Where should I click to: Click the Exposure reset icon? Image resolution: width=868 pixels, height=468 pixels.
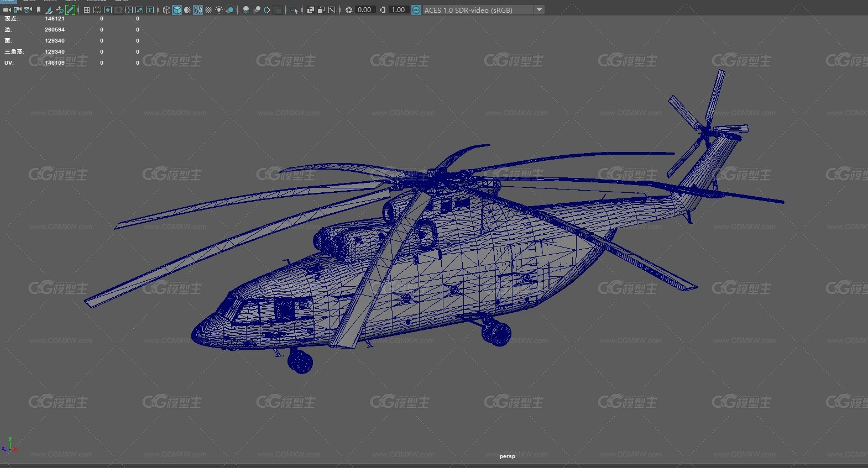(349, 10)
